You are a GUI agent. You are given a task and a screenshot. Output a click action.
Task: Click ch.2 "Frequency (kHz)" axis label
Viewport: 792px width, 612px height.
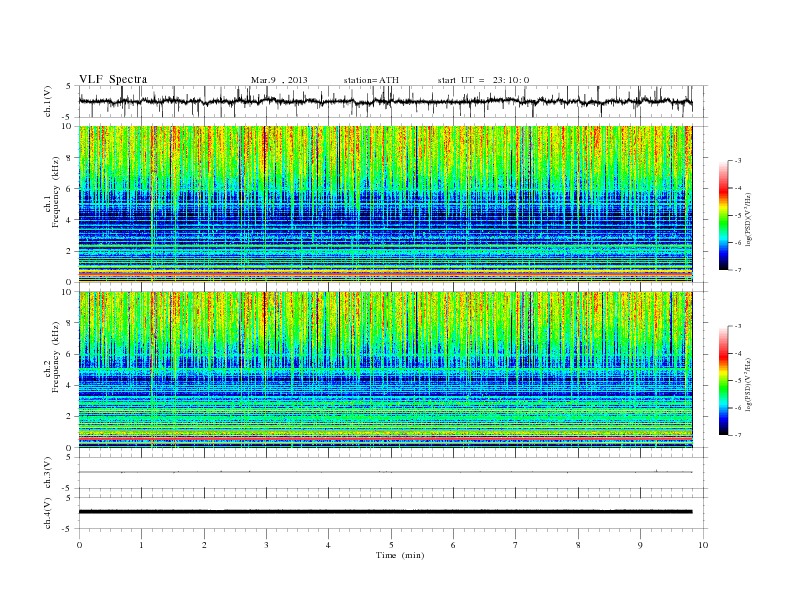(56, 356)
